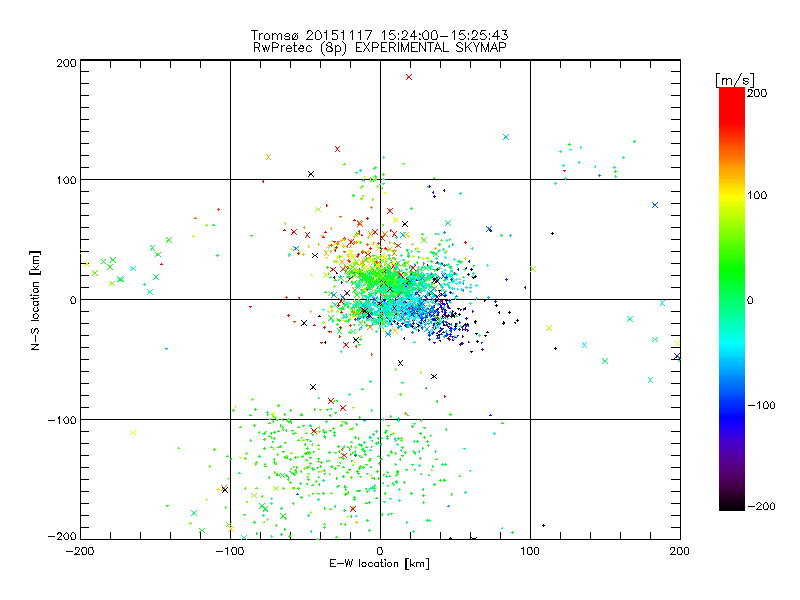
Task: Select the yellow X marker near E-W -165, N-S -111
Action: point(133,433)
